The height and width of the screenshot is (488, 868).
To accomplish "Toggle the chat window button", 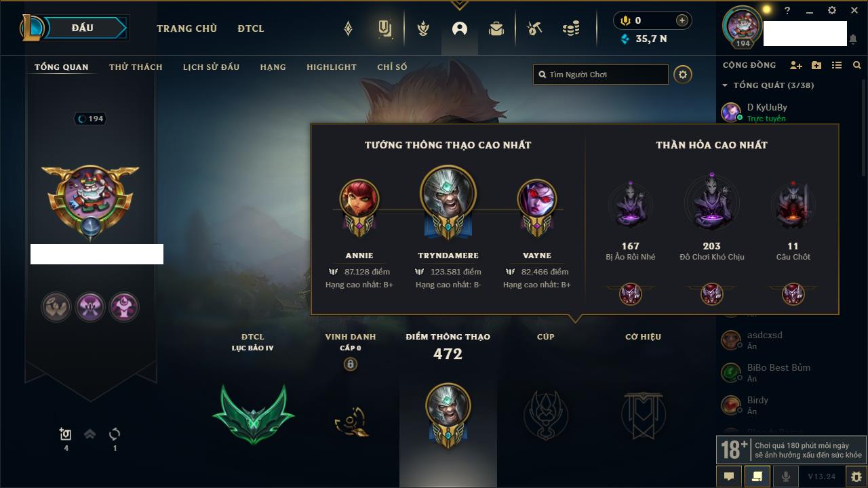I will (729, 476).
